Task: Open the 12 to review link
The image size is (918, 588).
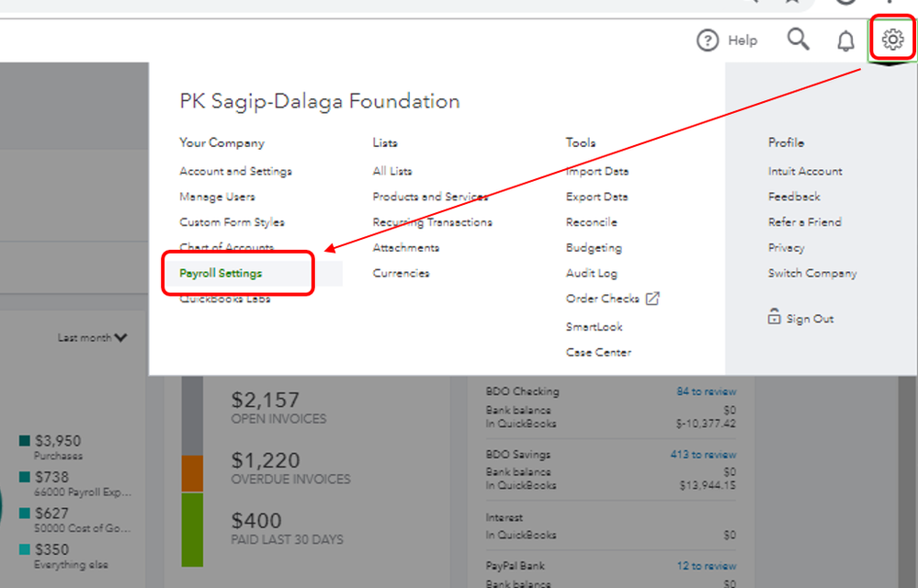Action: tap(706, 566)
